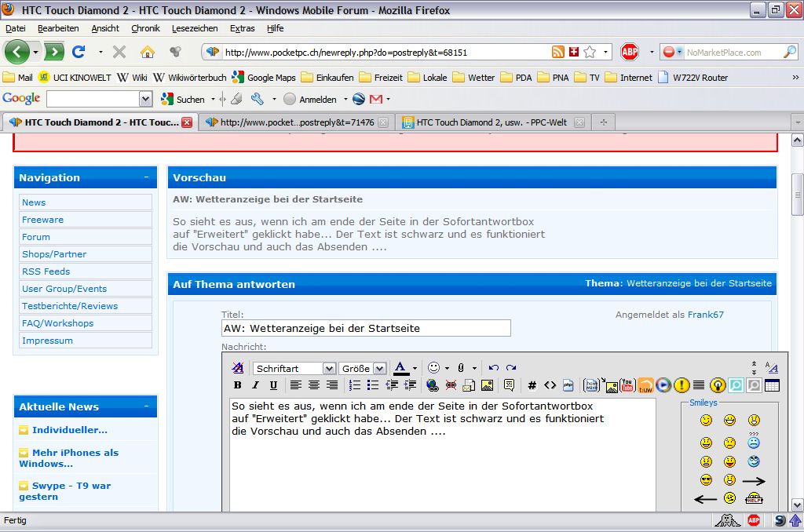Collapse the Aktuelle News panel
The image size is (804, 532).
(x=146, y=406)
